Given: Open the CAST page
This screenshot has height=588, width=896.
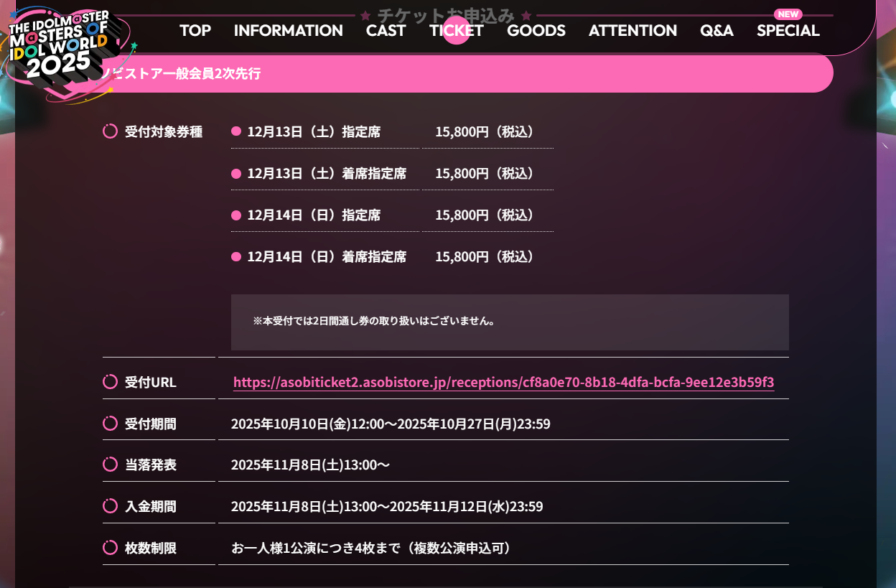Looking at the screenshot, I should [x=386, y=31].
